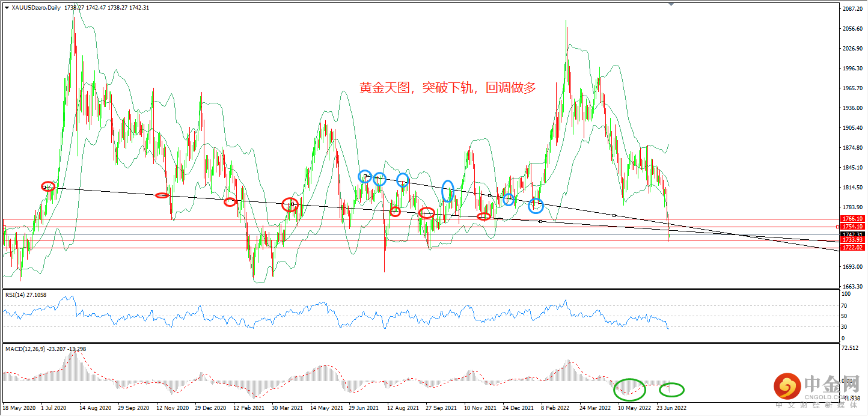
Task: Click the 29 Sep 2020 date label
Action: pos(133,408)
